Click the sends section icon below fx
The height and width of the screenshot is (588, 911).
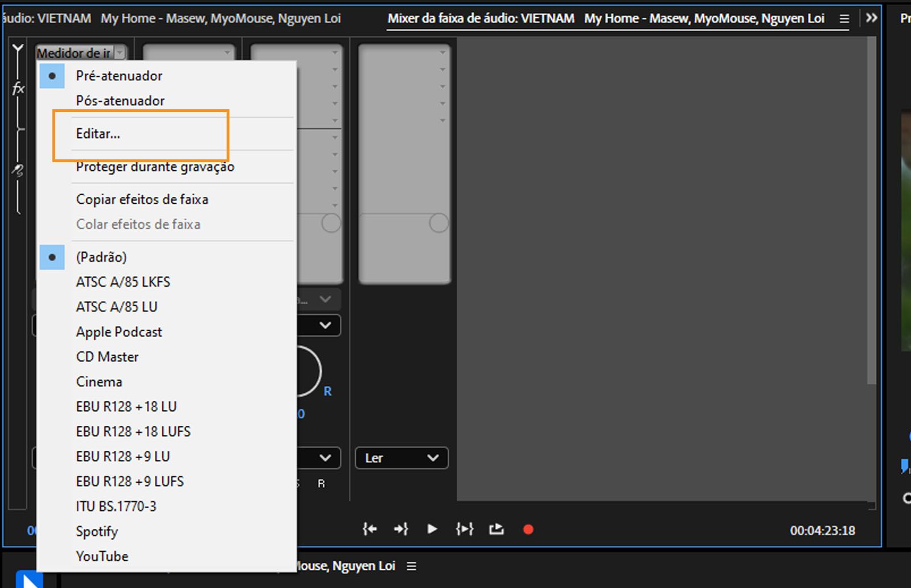pos(18,170)
